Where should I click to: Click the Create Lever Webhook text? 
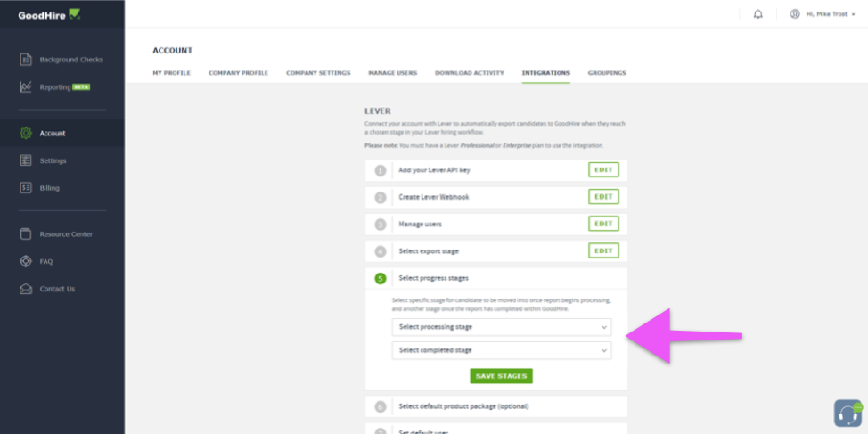pos(434,197)
